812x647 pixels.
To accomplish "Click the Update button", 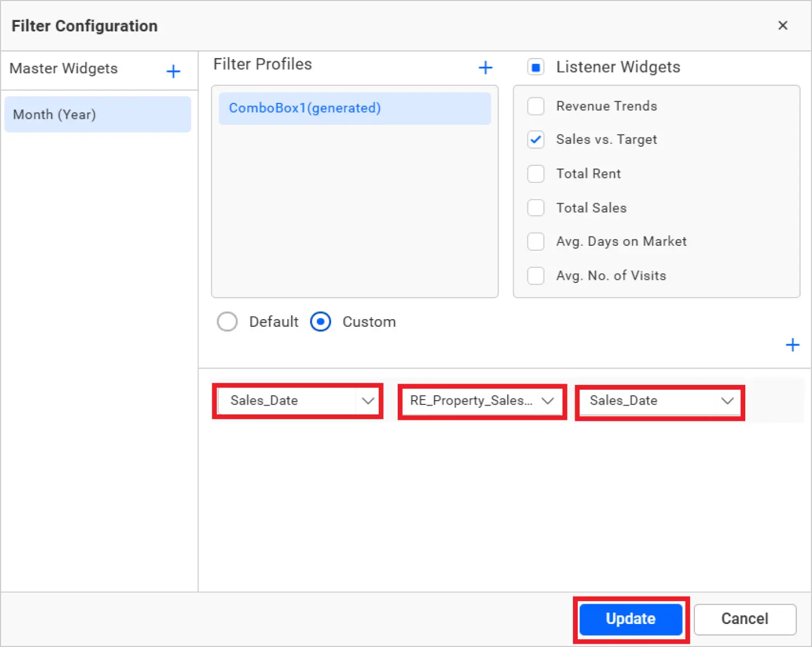I will click(631, 619).
